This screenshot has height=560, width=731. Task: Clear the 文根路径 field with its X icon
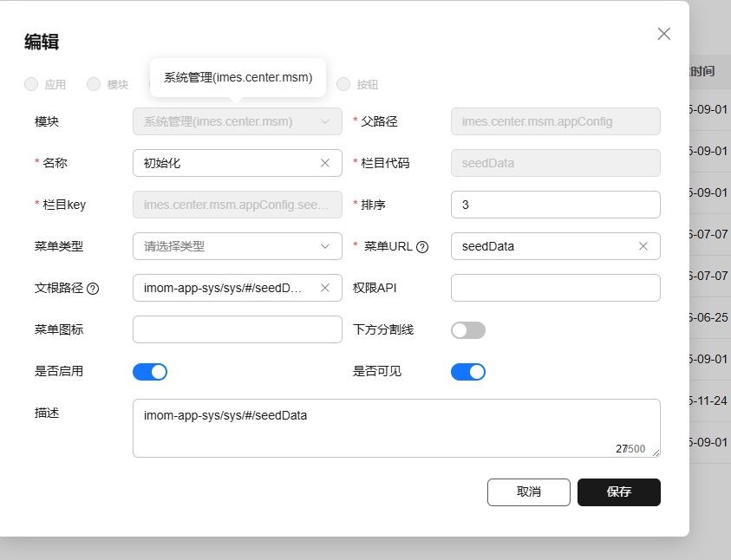(x=325, y=288)
